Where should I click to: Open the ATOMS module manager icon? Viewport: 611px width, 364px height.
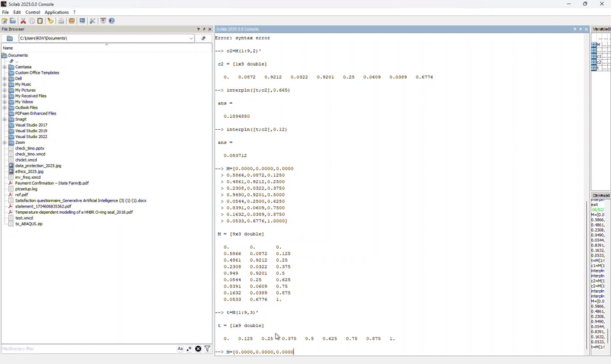[x=72, y=21]
